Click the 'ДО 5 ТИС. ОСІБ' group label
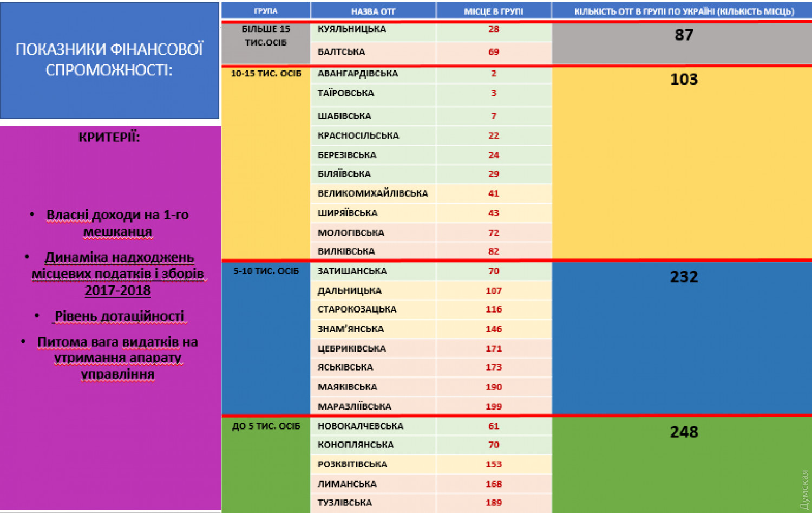The width and height of the screenshot is (812, 513). tap(266, 426)
